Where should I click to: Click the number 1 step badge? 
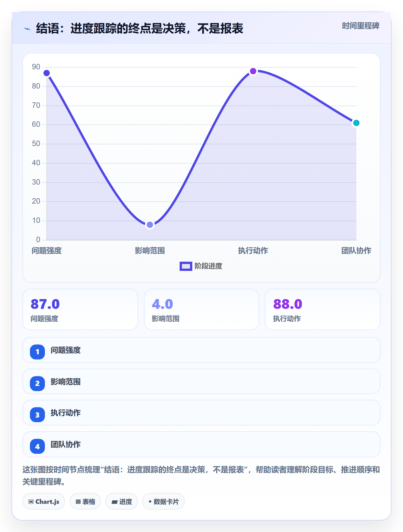coord(37,352)
